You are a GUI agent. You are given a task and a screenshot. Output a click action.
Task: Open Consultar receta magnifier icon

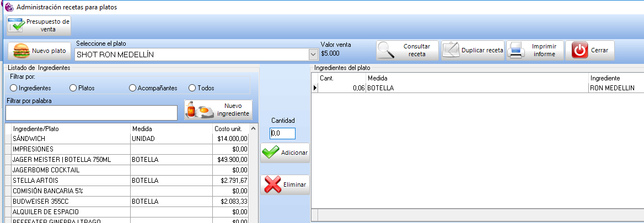pos(386,51)
